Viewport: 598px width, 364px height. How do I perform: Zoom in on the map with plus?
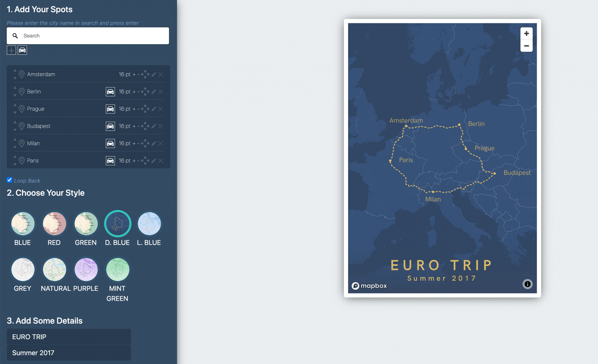526,34
